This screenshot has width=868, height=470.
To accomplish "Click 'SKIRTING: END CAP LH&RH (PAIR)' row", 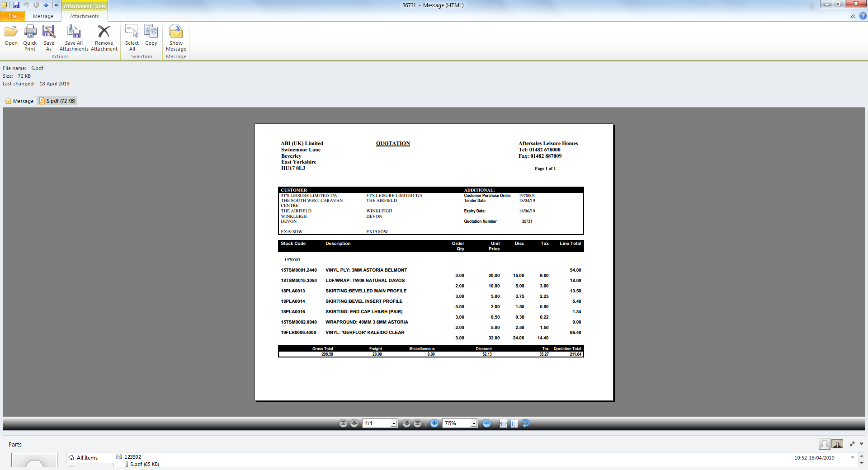I will click(x=364, y=312).
